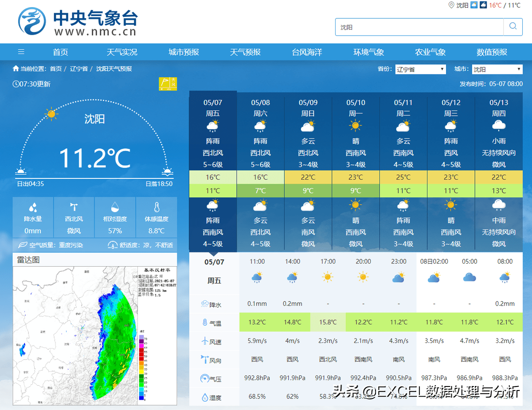Image resolution: width=532 pixels, height=410 pixels.
Task: Click the 相对湿度 droplet icon
Action: [x=115, y=207]
